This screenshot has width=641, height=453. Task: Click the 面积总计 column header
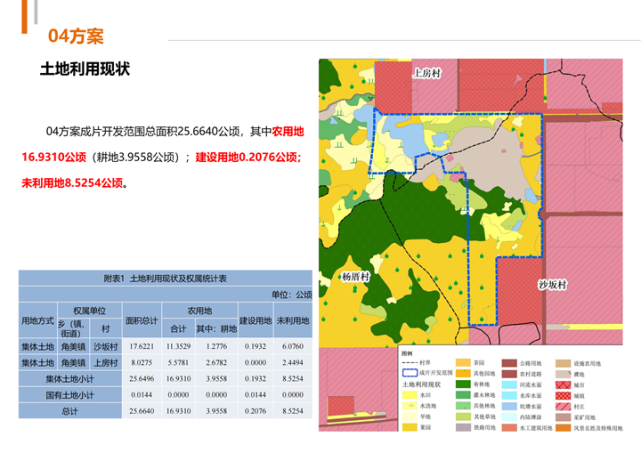141,321
